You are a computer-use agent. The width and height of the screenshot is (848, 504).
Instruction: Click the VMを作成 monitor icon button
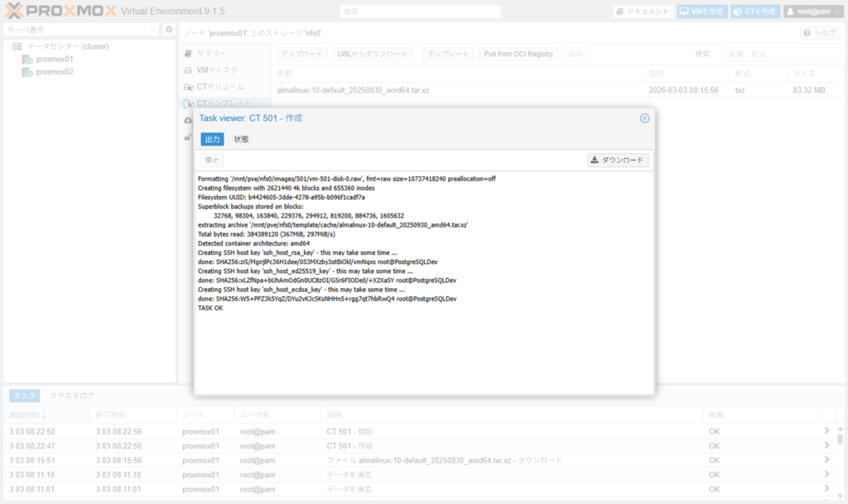point(701,12)
